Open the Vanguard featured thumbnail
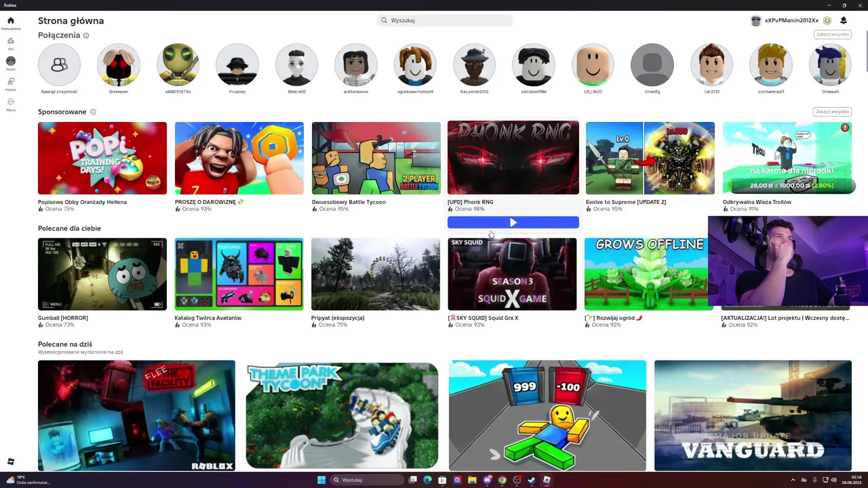This screenshot has height=488, width=868. (x=753, y=415)
